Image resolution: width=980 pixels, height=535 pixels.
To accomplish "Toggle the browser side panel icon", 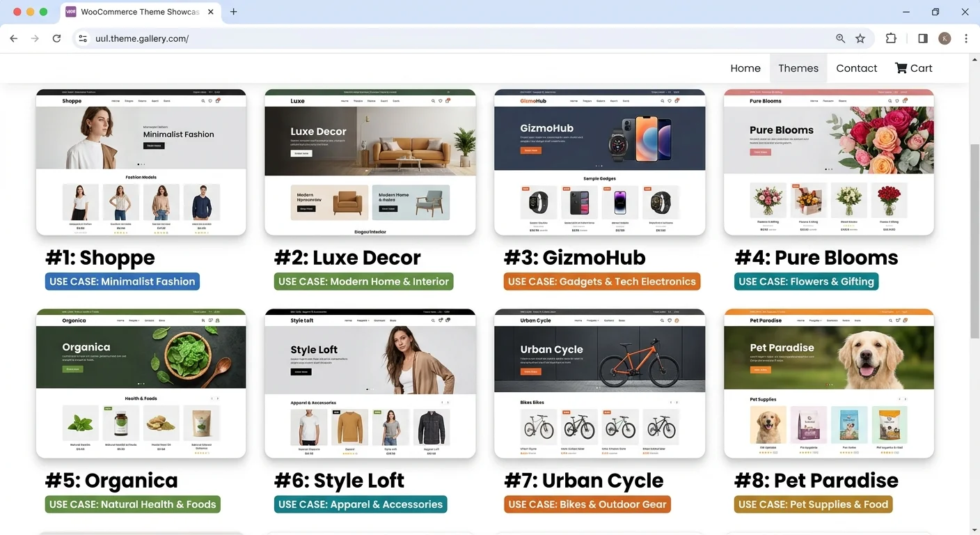I will [x=923, y=38].
